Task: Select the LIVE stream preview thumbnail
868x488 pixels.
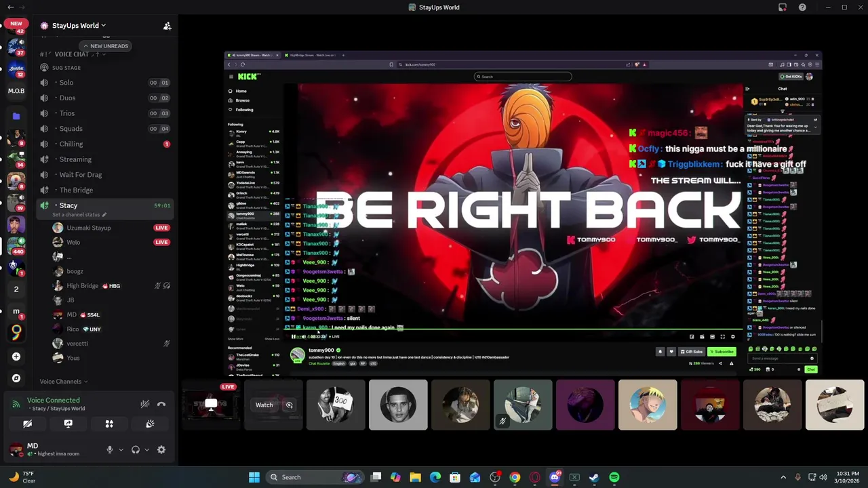Action: tap(211, 405)
